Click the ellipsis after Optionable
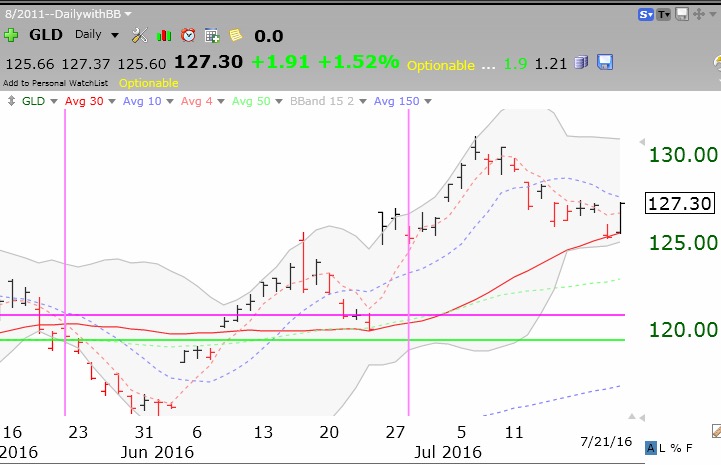This screenshot has width=721, height=465. click(488, 67)
